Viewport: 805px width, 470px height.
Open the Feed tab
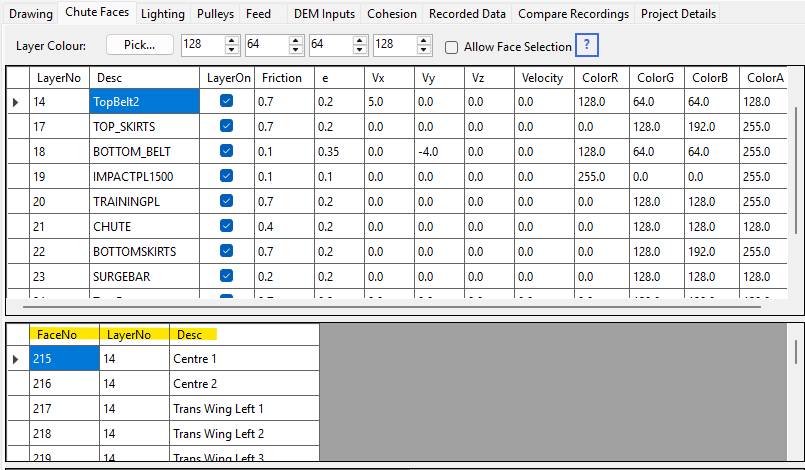tap(258, 14)
